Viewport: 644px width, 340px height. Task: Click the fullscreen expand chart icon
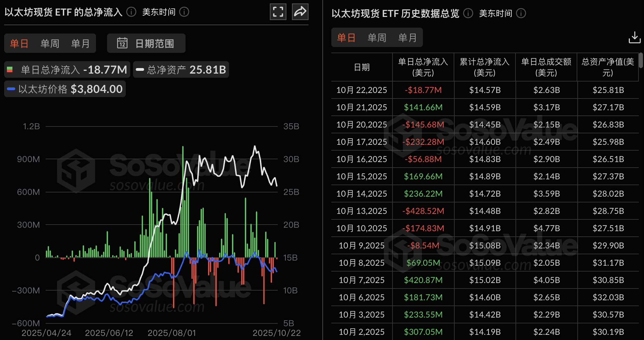point(278,12)
